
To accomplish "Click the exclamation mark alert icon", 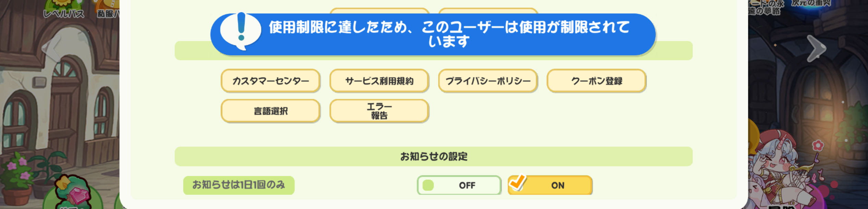I will point(241,31).
